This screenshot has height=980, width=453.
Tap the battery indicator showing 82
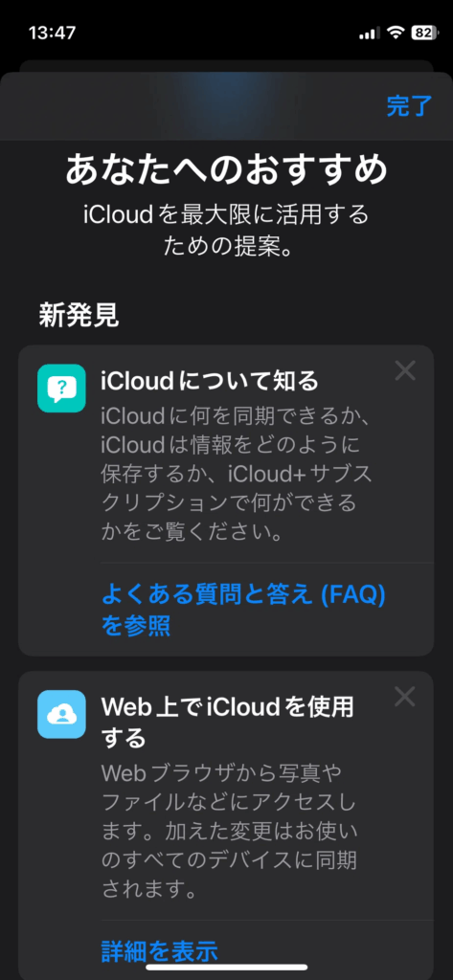(x=425, y=33)
